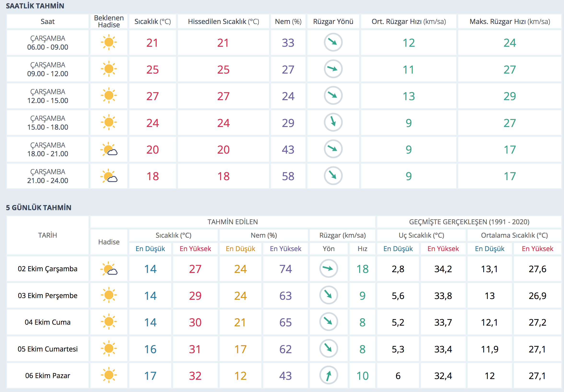Click wind direction arrow for 15.00 - 18.00
This screenshot has width=564, height=392.
tap(333, 122)
